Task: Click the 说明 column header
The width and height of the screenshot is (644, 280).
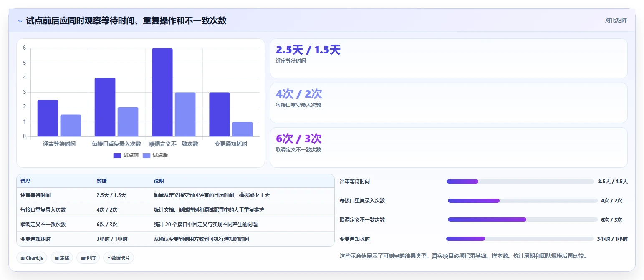Action: tap(159, 181)
